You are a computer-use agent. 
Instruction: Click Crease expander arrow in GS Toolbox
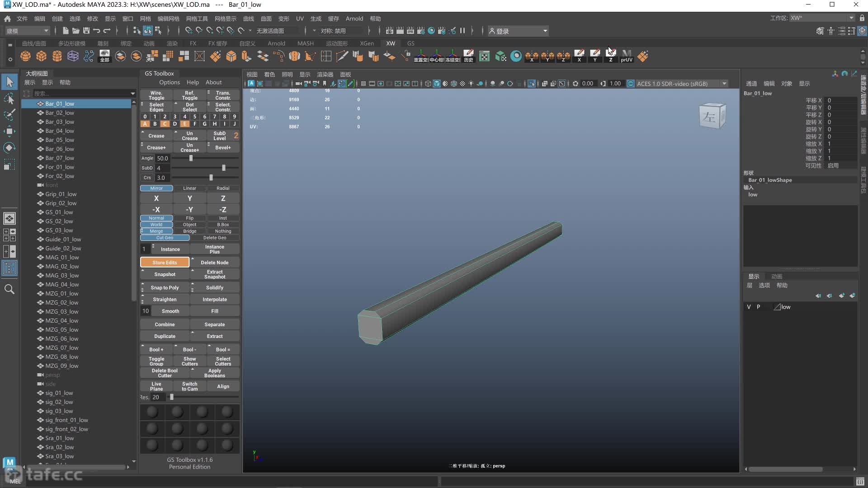(x=142, y=132)
